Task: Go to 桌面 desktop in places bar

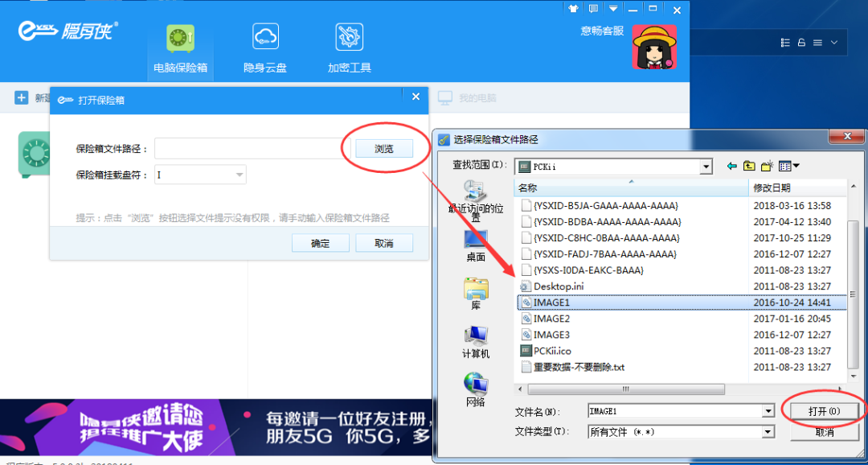Action: click(x=476, y=245)
